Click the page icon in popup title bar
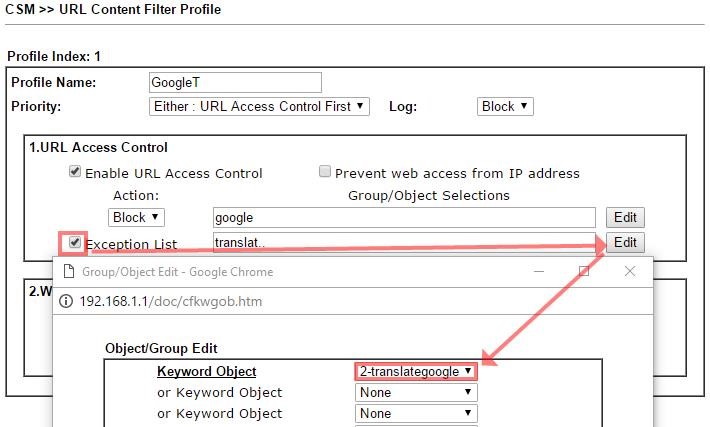Image resolution: width=710 pixels, height=427 pixels. [x=69, y=271]
